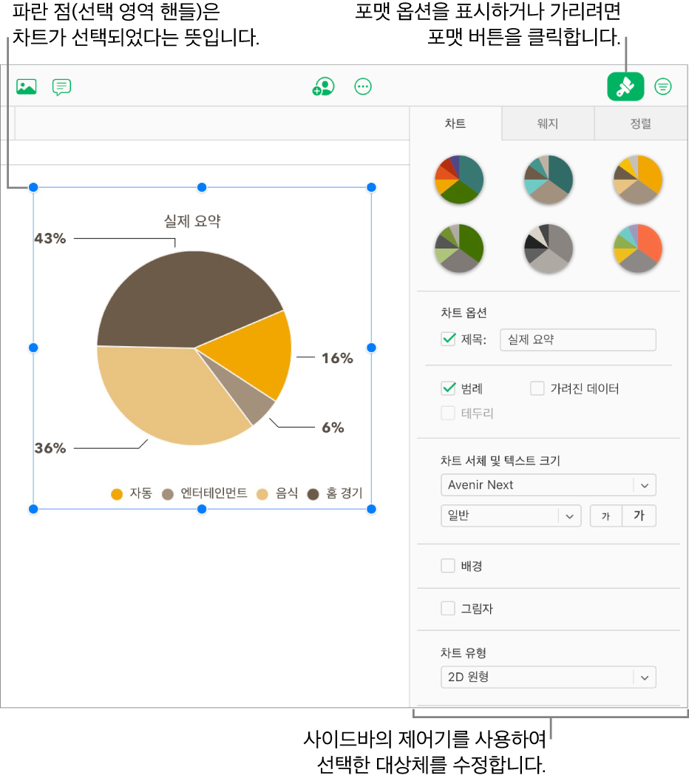
Task: Switch to the 웨지 tab
Action: (548, 124)
